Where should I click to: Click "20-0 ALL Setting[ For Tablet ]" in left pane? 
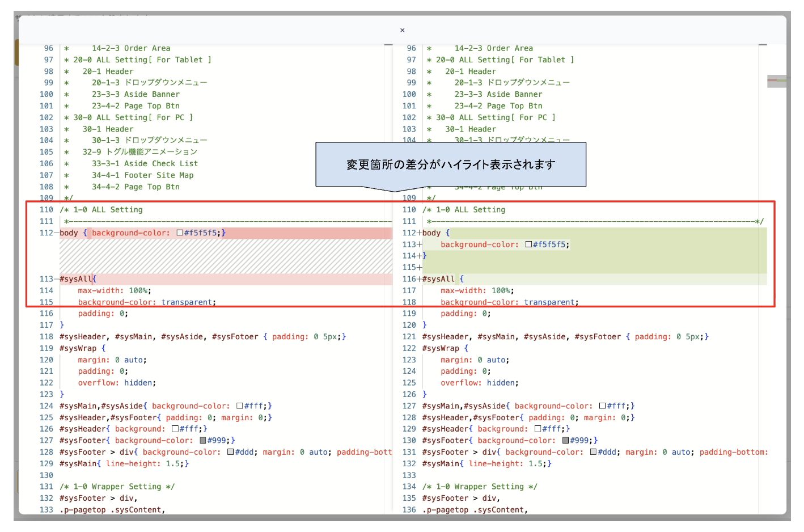142,60
